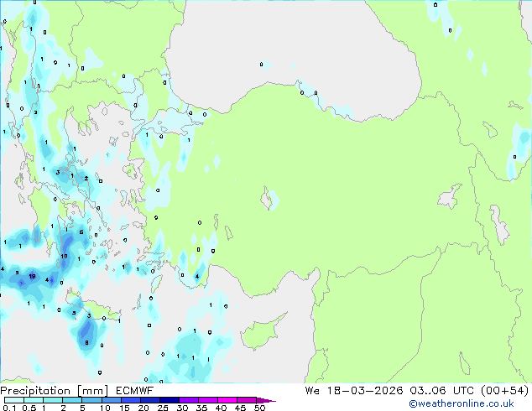Click the 10–15 mm legend color box
This screenshot has height=411, width=532.
tap(112, 400)
